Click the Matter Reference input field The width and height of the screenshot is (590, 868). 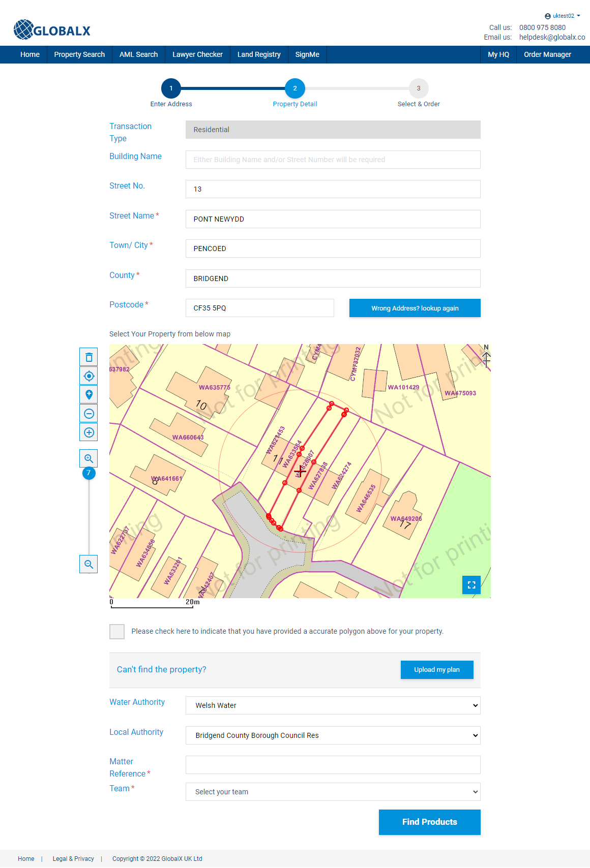(x=333, y=765)
